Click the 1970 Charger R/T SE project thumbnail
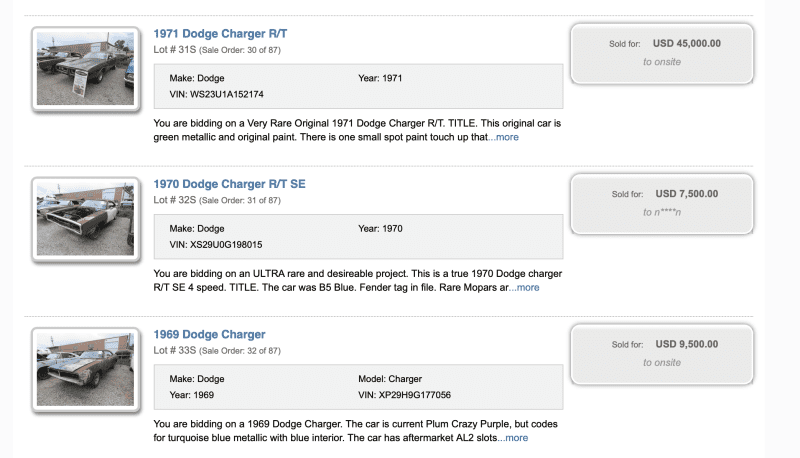 point(85,219)
